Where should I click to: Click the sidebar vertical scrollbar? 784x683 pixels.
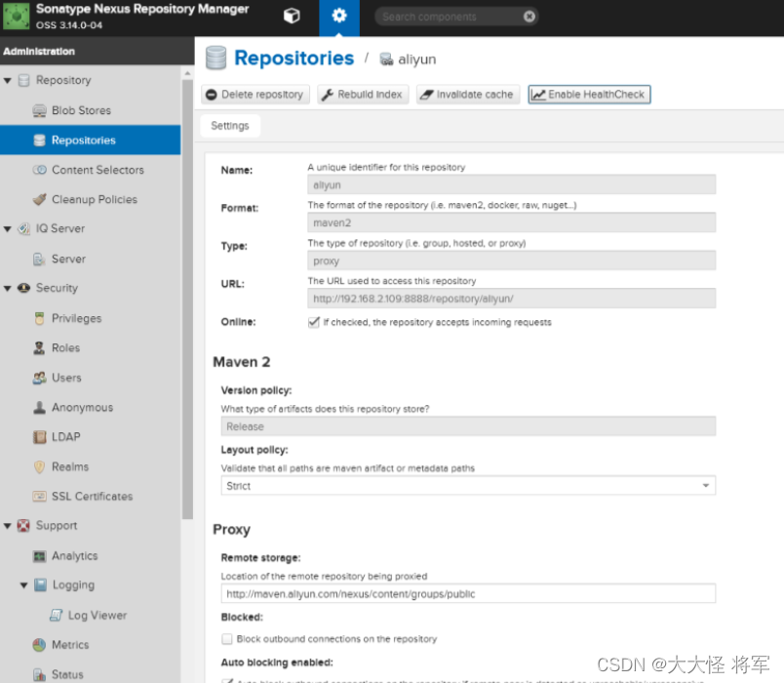tap(187, 301)
